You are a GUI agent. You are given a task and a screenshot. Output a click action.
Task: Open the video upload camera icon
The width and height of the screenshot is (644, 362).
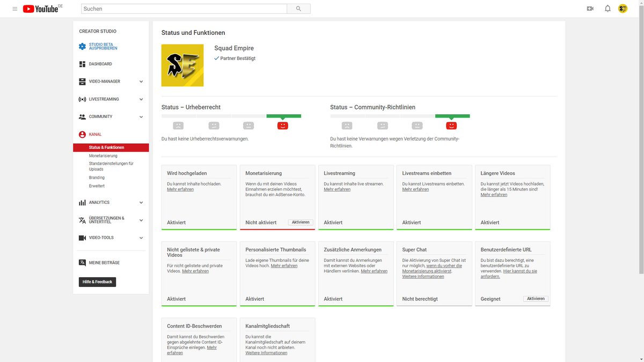590,9
